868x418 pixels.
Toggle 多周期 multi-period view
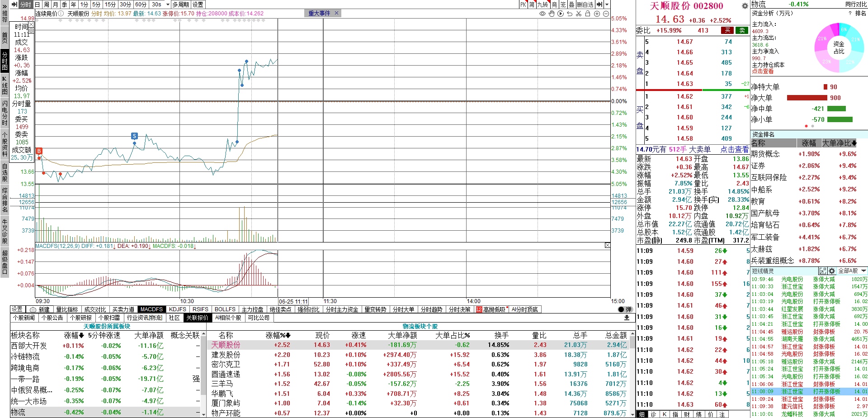[180, 5]
